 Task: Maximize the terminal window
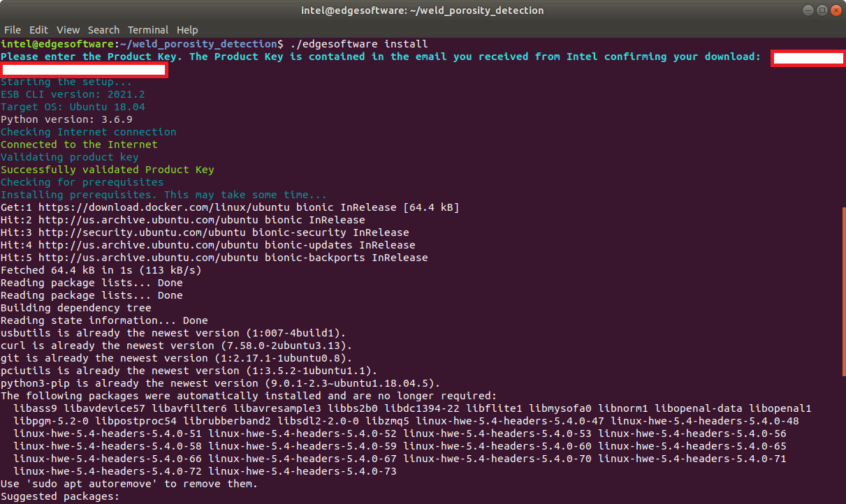tap(821, 10)
